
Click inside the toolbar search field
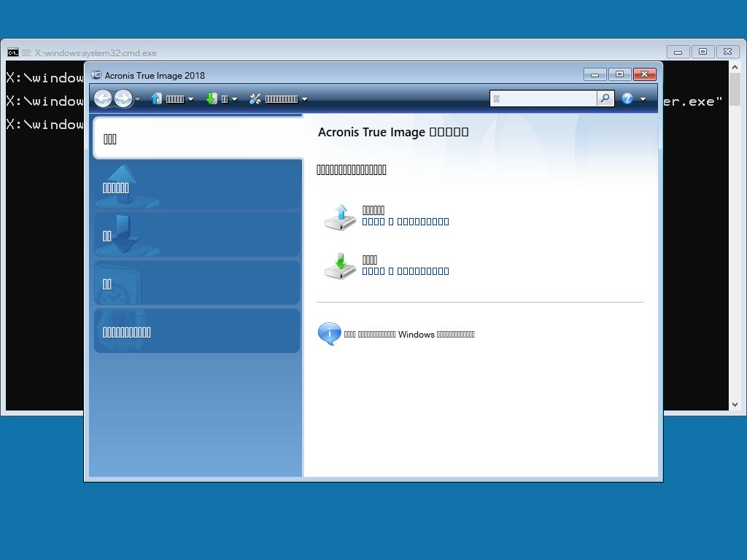pyautogui.click(x=543, y=98)
